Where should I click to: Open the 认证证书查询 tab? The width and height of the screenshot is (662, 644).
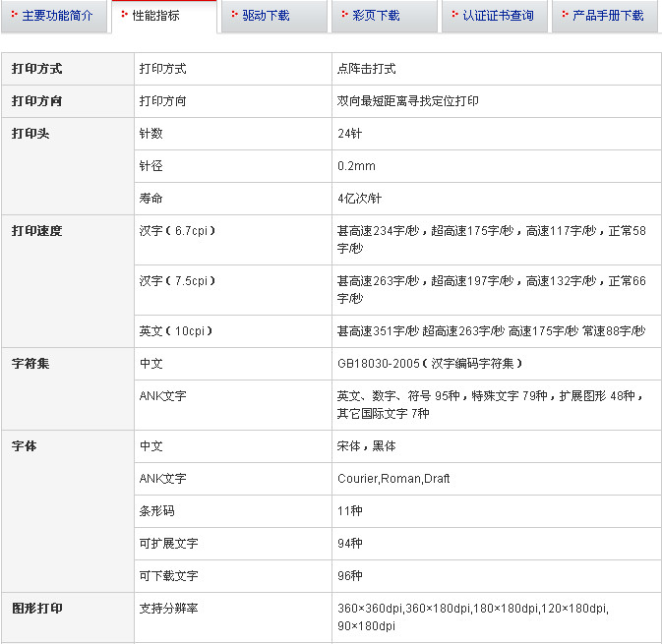pyautogui.click(x=498, y=16)
